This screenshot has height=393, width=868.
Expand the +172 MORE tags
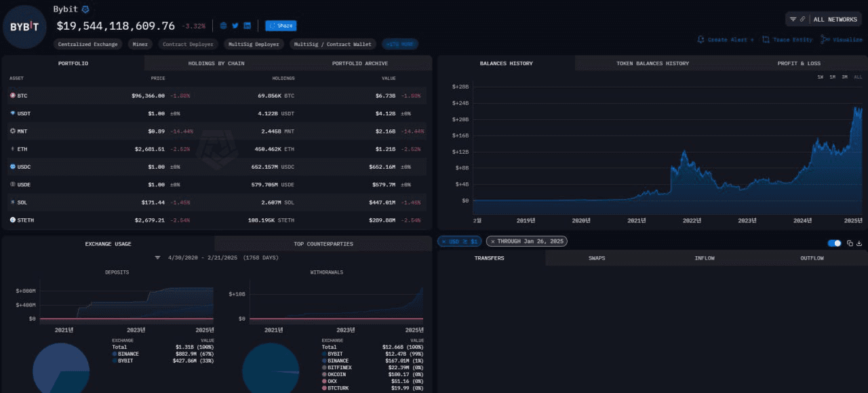(x=400, y=44)
